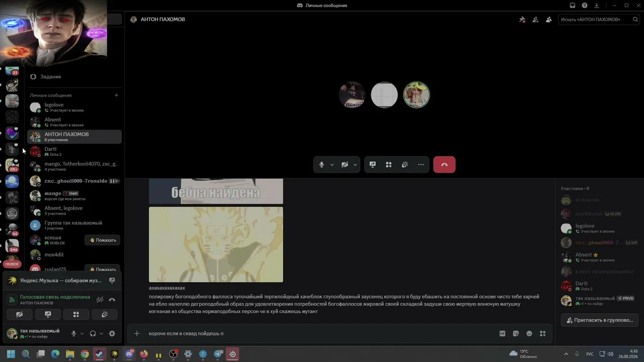This screenshot has height=362, width=644.
Task: Open the Absent, legolove group chat
Action: point(74,210)
